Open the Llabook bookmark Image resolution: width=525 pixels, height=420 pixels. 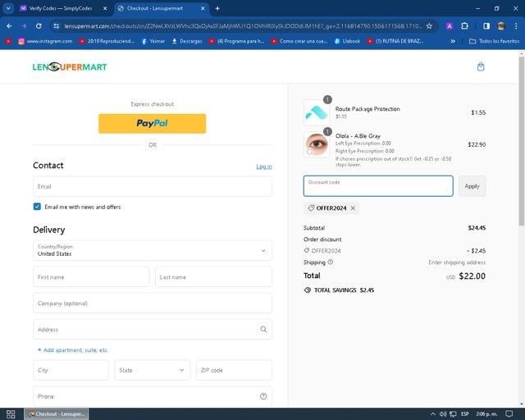pos(347,41)
